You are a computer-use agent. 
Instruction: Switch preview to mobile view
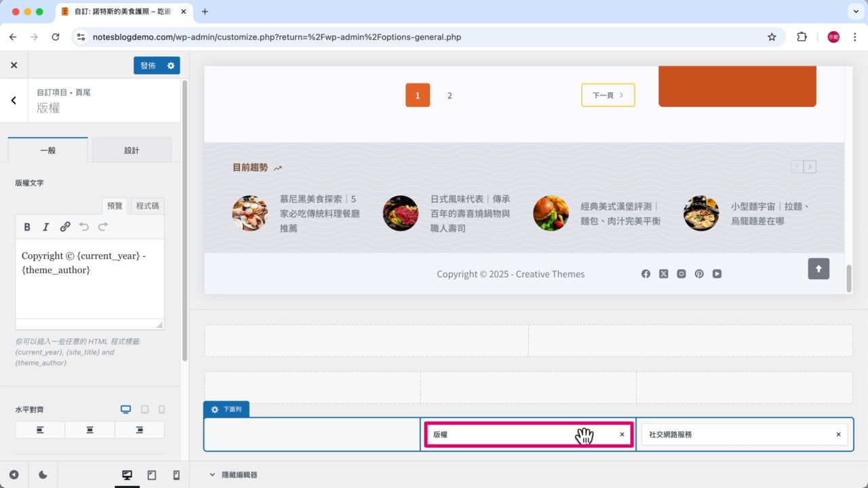[176, 474]
